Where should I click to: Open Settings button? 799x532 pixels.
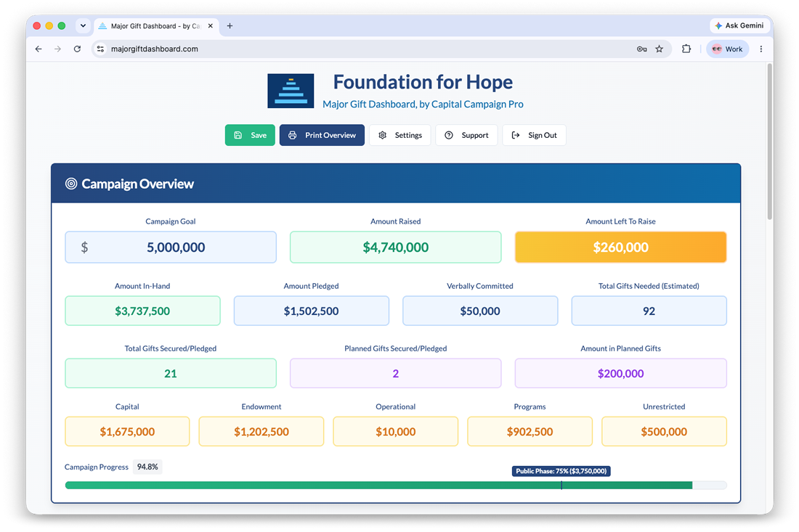point(400,135)
